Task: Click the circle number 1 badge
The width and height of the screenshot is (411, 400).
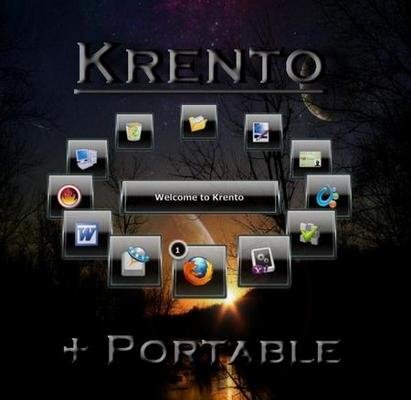Action: [x=178, y=249]
